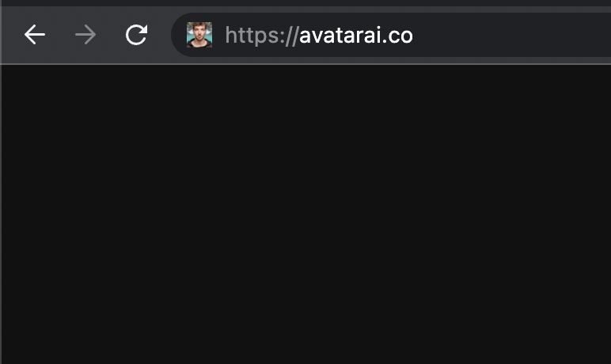Select the right-pointing arrow button
The image size is (611, 364).
[85, 35]
